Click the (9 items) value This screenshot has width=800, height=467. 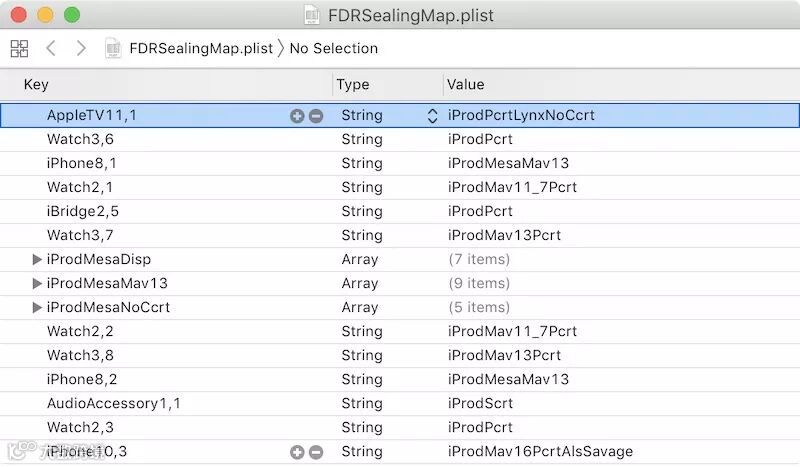point(479,283)
